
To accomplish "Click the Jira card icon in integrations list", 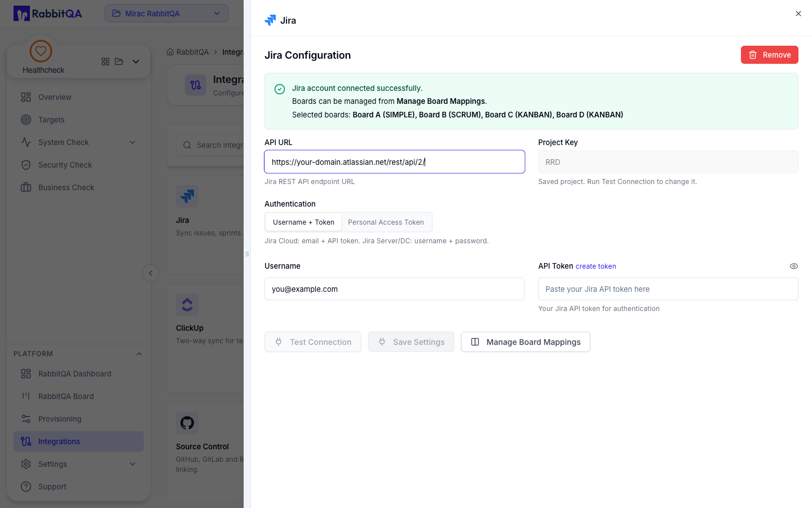I will pos(187,196).
